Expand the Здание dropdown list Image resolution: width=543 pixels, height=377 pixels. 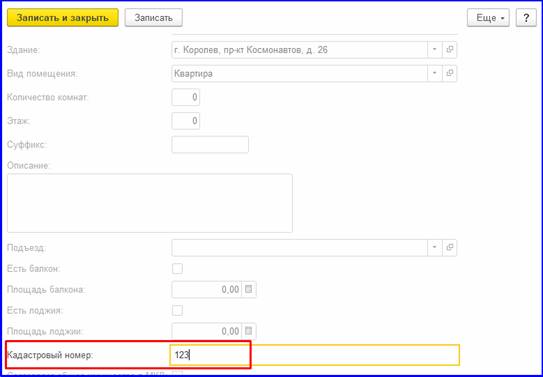coord(435,50)
